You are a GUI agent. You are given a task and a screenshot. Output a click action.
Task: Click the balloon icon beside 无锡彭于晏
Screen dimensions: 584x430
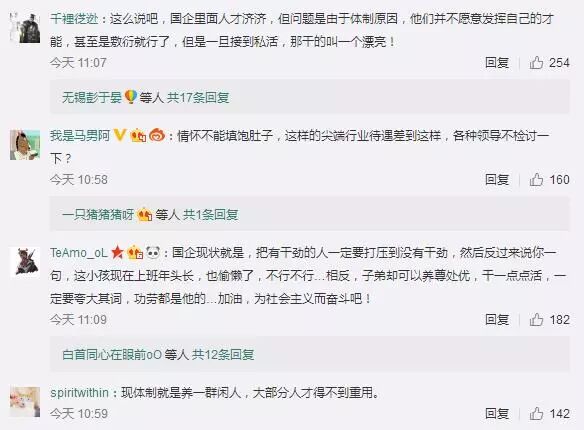tap(130, 97)
